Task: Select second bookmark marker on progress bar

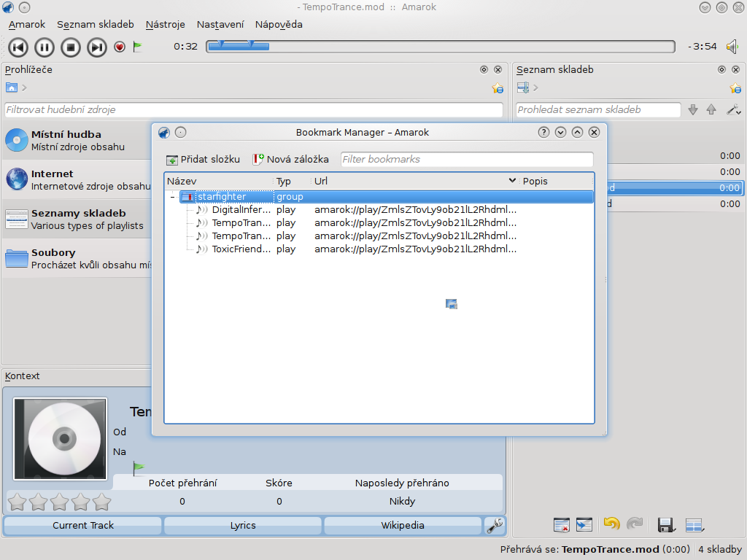Action: tap(251, 44)
